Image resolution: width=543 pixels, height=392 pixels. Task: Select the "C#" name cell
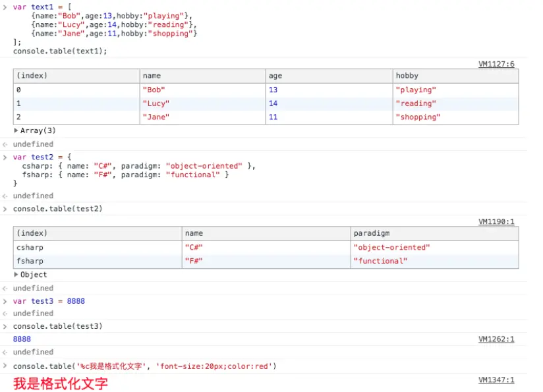(x=266, y=248)
